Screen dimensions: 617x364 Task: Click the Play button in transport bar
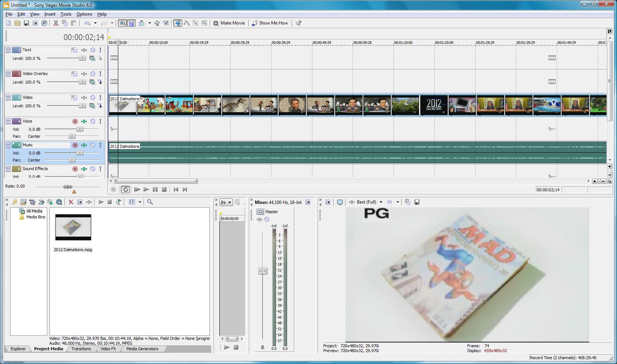pos(146,189)
